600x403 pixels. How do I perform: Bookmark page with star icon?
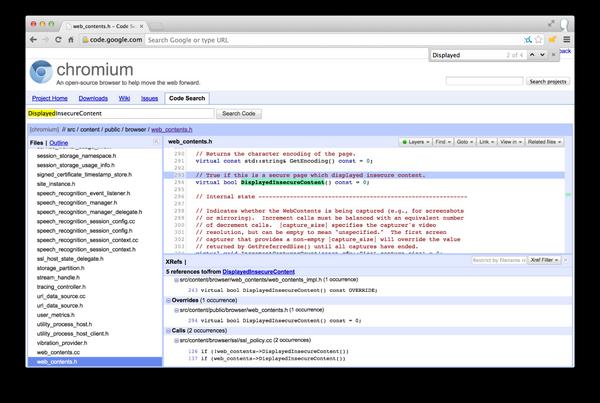pos(538,39)
